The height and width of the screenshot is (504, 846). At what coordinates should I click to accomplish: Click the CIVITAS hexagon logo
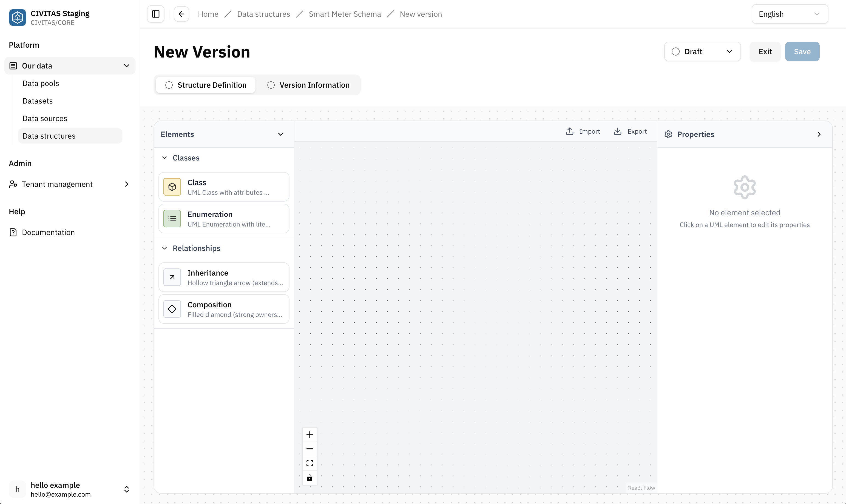[x=17, y=17]
